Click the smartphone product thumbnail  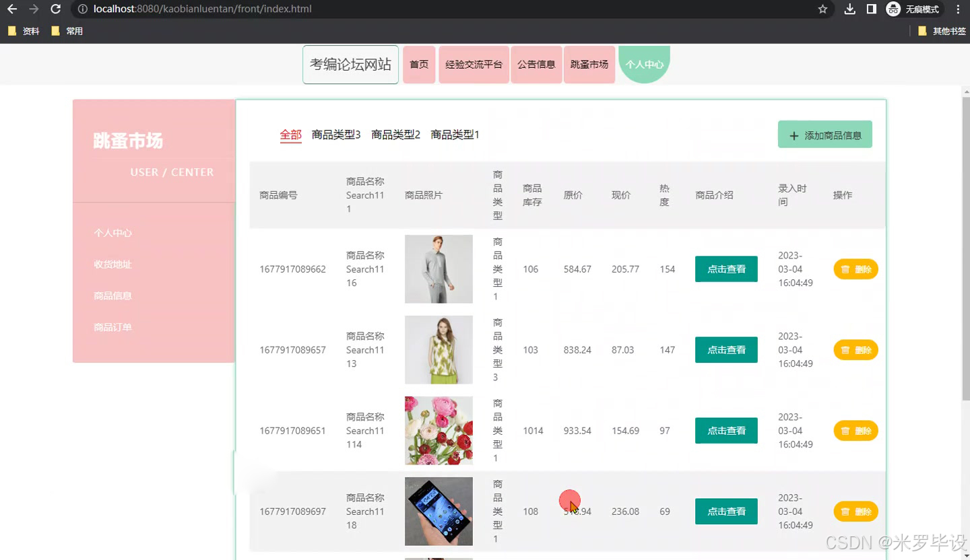pyautogui.click(x=439, y=511)
